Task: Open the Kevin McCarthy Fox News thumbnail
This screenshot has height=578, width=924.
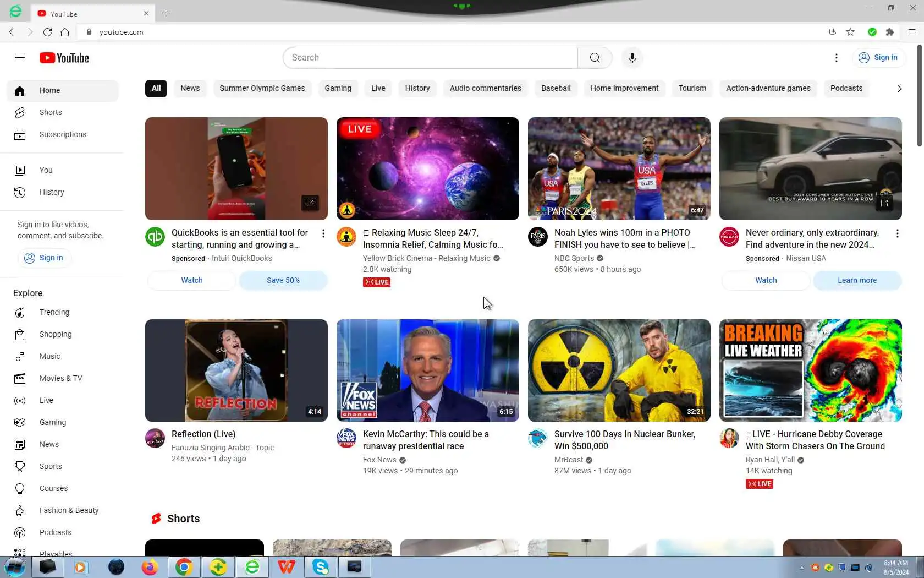Action: pyautogui.click(x=428, y=370)
